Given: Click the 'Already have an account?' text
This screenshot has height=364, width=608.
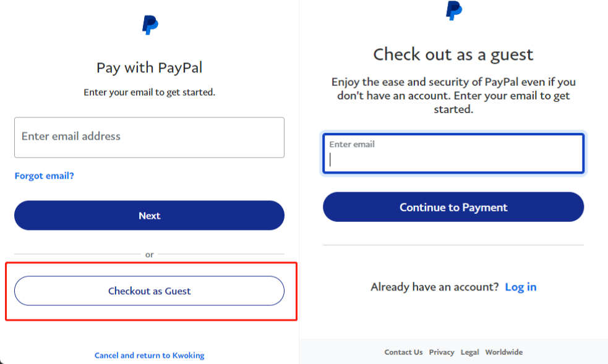Looking at the screenshot, I should [x=434, y=287].
